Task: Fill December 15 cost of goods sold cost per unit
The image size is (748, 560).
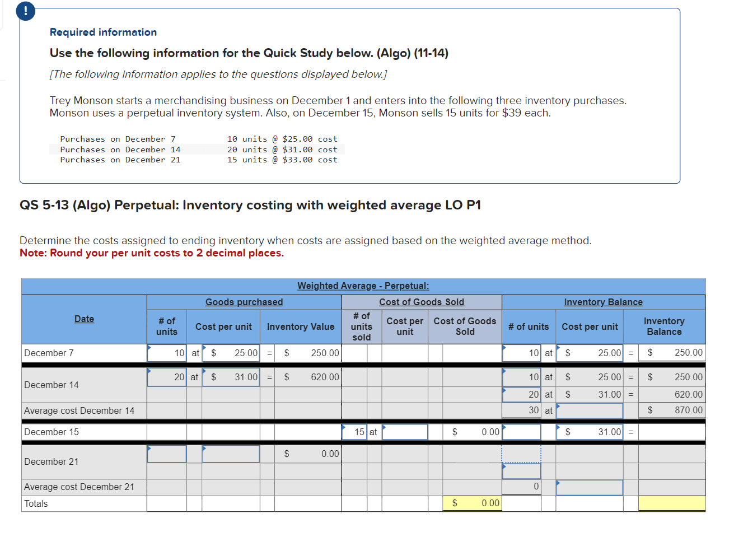Action: pos(405,432)
